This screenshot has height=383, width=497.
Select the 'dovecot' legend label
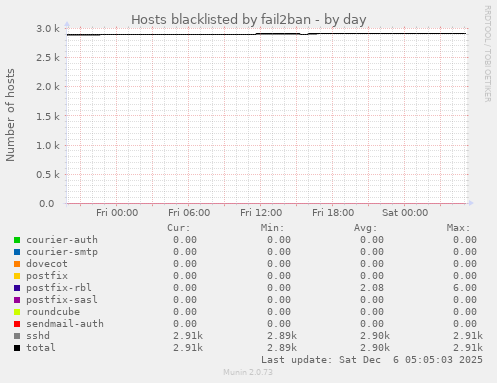[x=47, y=264]
